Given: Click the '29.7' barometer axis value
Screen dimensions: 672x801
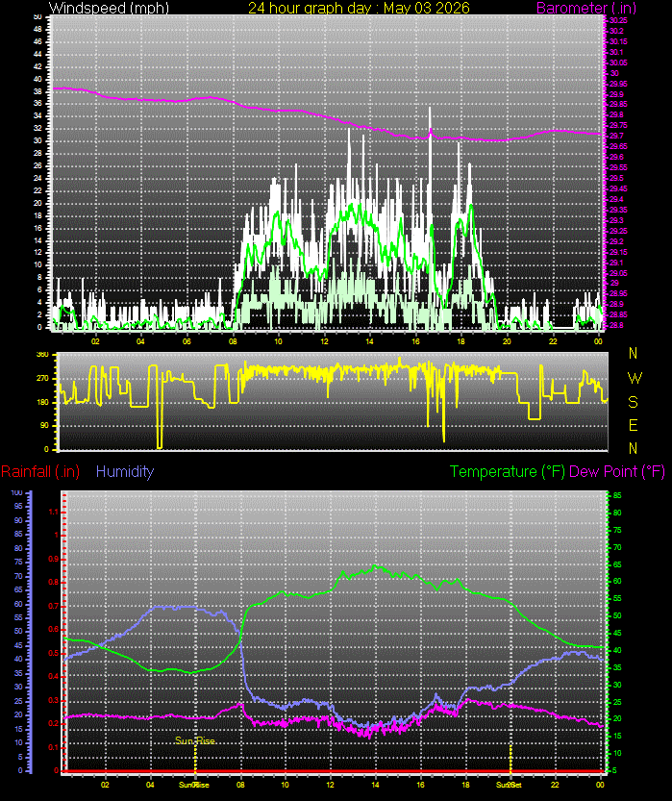Looking at the screenshot, I should coord(616,136).
